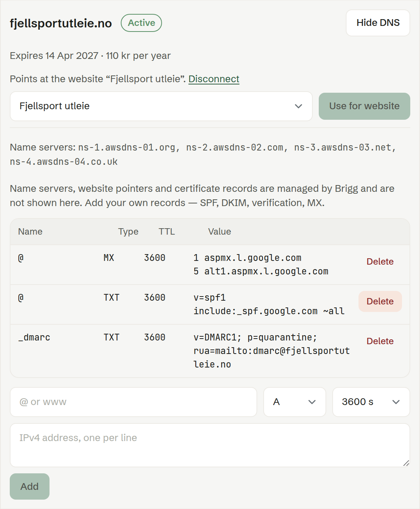The height and width of the screenshot is (509, 420).
Task: Click the MX value '1 aspmx.l.google.com'
Action: click(x=247, y=258)
